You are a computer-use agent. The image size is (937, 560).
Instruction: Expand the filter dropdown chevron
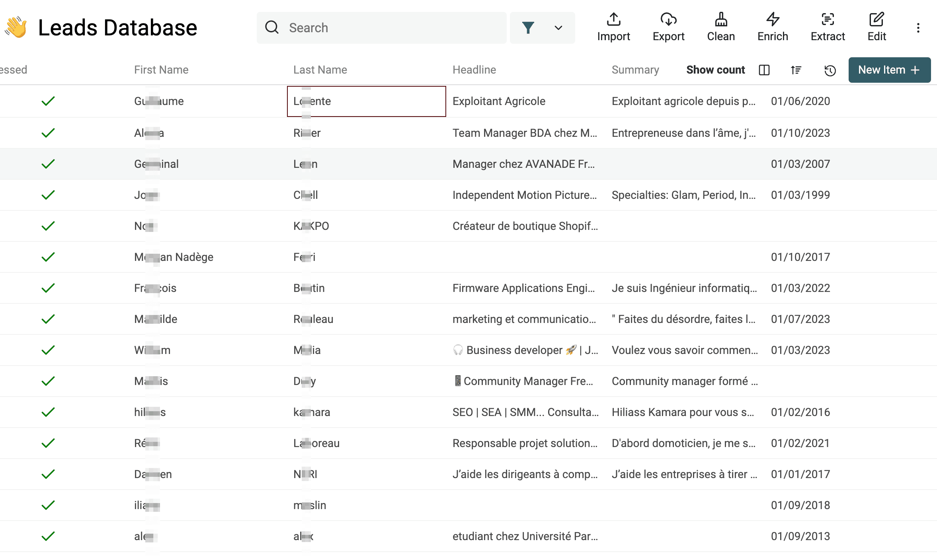tap(558, 28)
